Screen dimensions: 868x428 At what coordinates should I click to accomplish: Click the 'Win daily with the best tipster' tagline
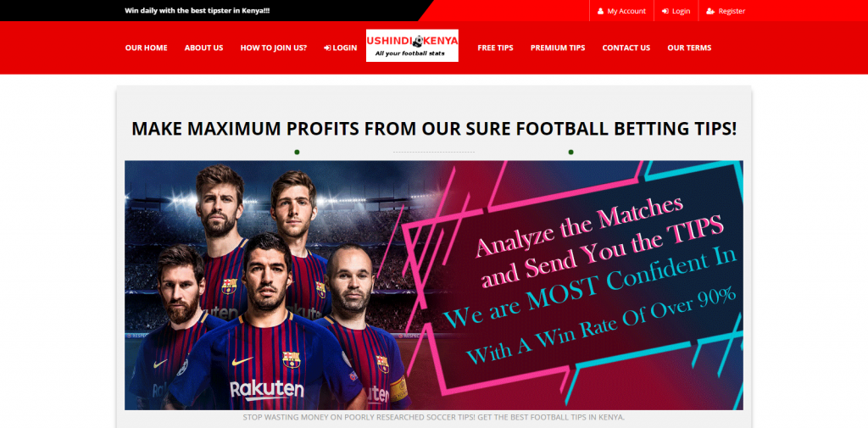[197, 10]
